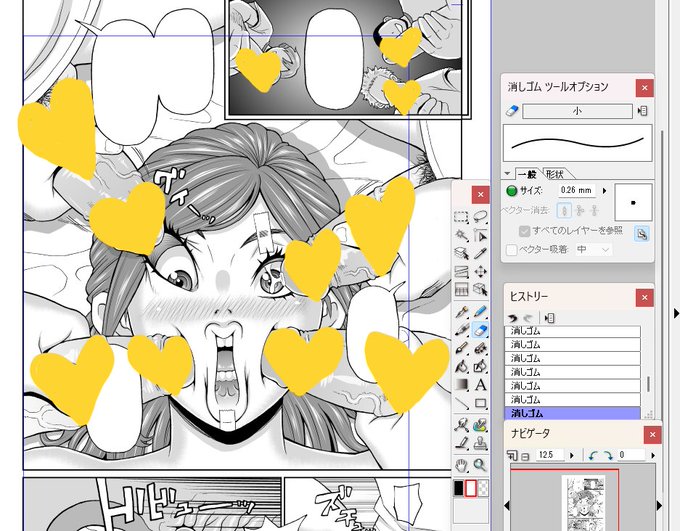Select the eyedropper tool
Image resolution: width=680 pixels, height=531 pixels.
pyautogui.click(x=480, y=253)
